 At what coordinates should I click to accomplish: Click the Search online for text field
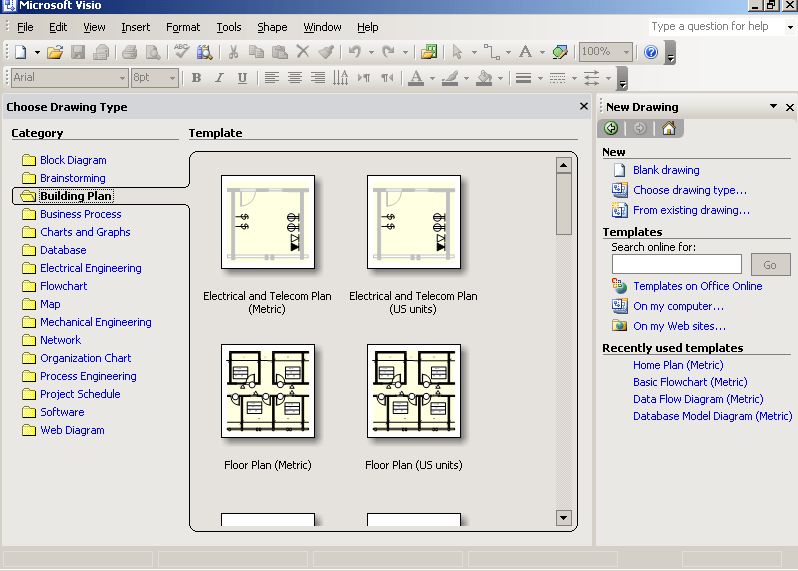[x=676, y=264]
